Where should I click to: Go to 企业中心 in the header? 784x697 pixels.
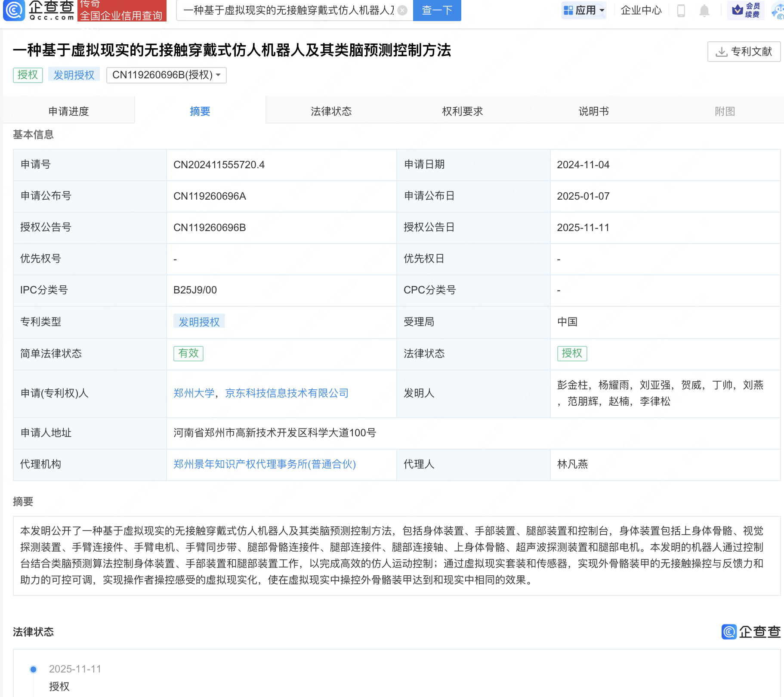click(x=641, y=10)
